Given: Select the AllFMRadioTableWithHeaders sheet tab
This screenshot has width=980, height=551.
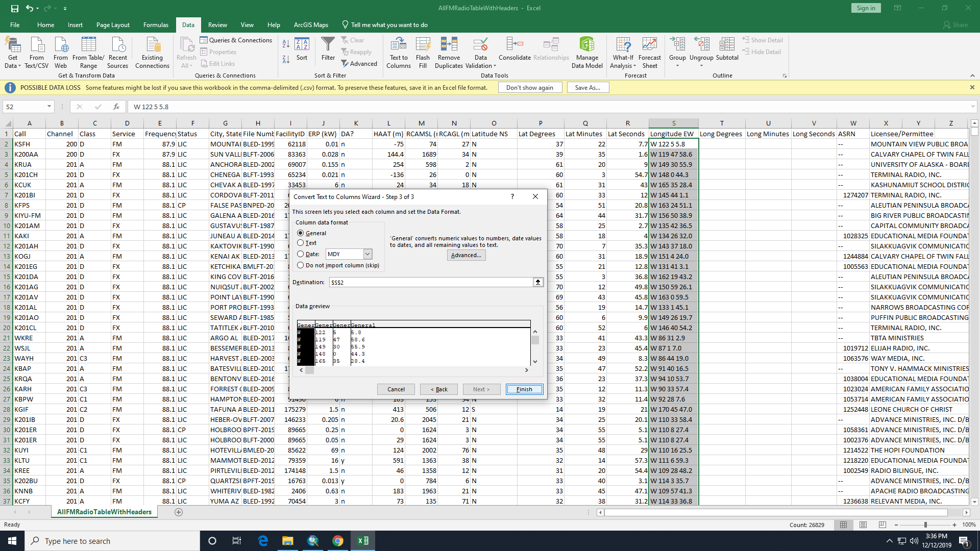Looking at the screenshot, I should [104, 512].
